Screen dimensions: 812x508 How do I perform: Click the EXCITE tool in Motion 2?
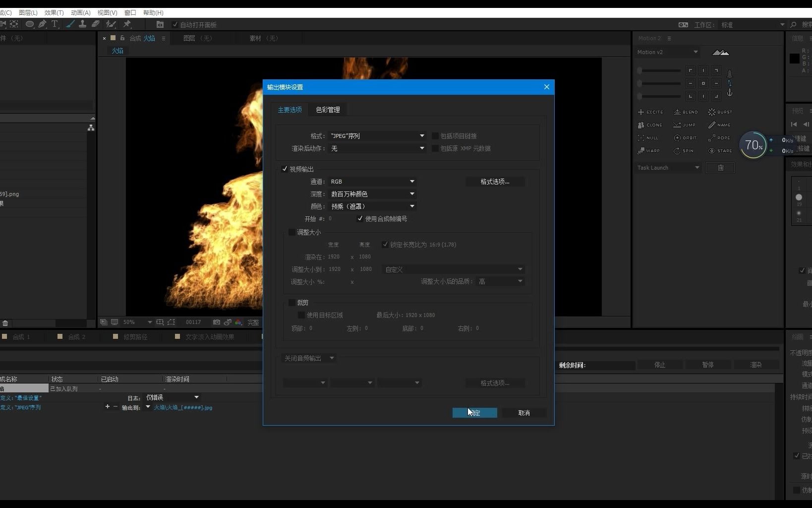pos(650,112)
